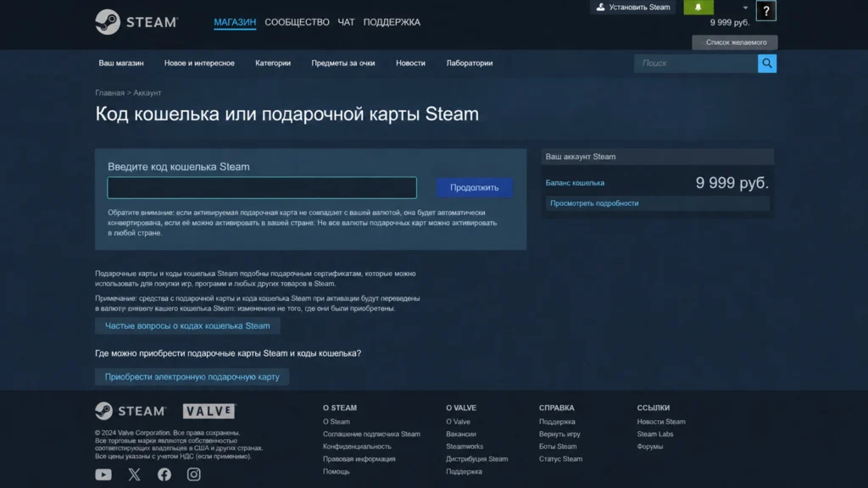Viewport: 868px width, 488px height.
Task: Click header wallet balance 9 999 руб.
Action: click(730, 23)
